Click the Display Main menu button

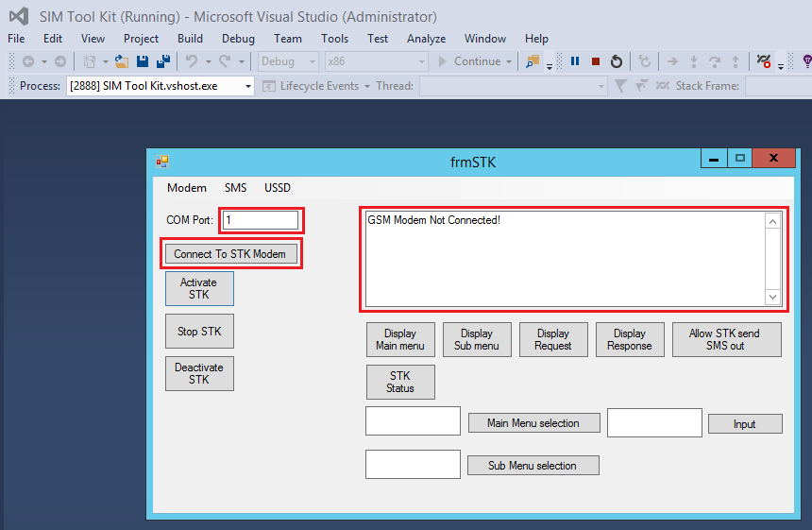coord(400,339)
